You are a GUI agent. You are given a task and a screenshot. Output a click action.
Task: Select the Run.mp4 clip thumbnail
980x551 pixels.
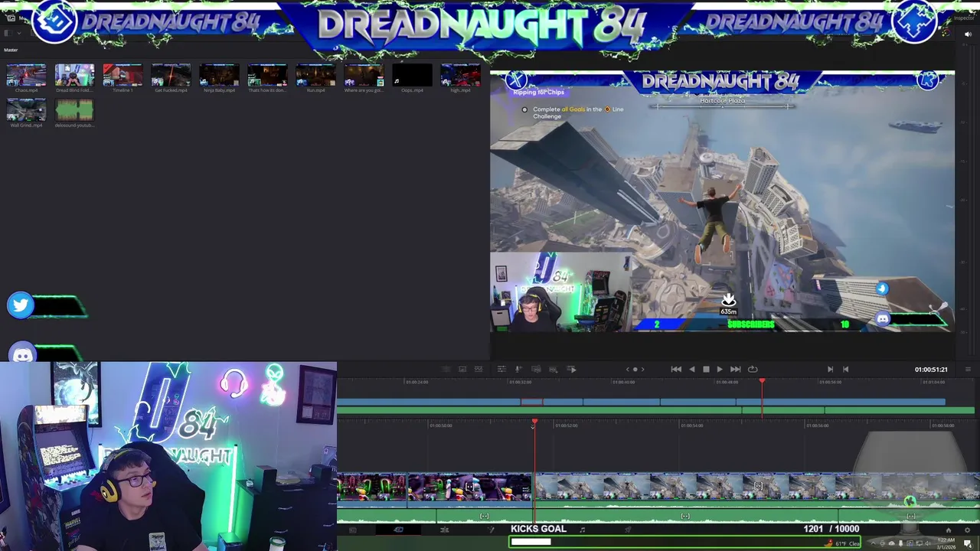click(x=315, y=76)
